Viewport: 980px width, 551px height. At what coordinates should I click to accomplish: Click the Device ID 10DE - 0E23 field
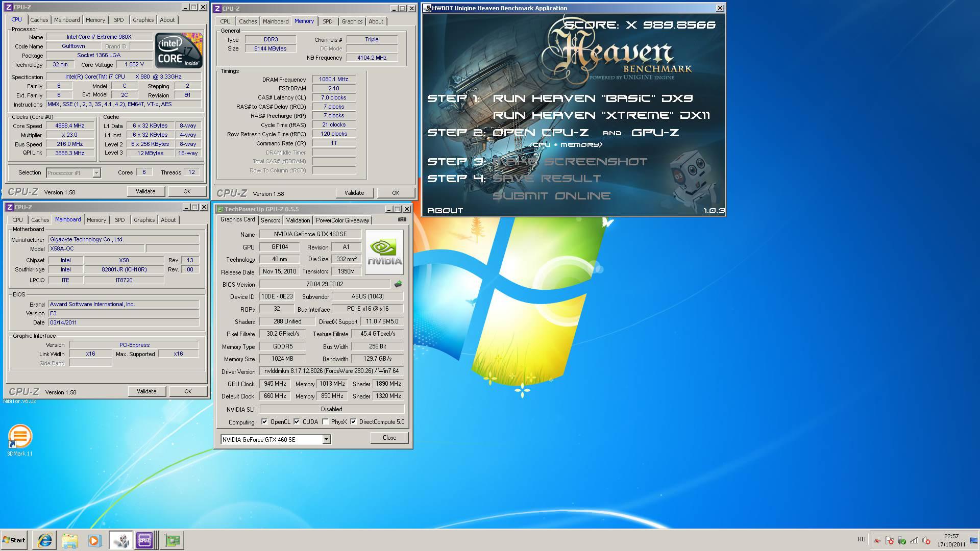tap(277, 296)
